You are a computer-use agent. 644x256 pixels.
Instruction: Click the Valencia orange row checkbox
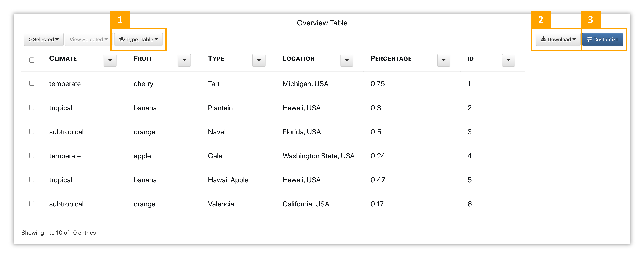pos(32,204)
